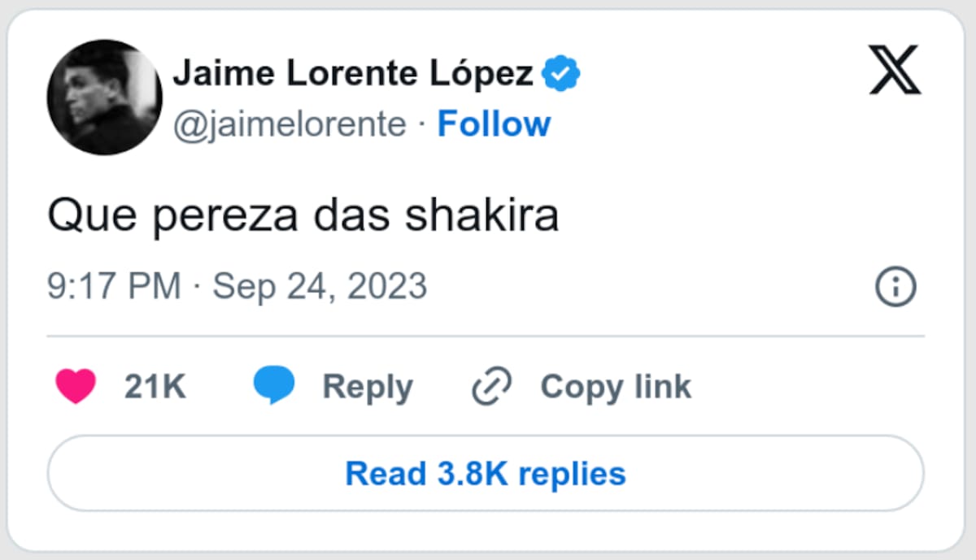Screen dimensions: 976x560
Task: Open the tweet info circle icon
Action: coord(895,287)
